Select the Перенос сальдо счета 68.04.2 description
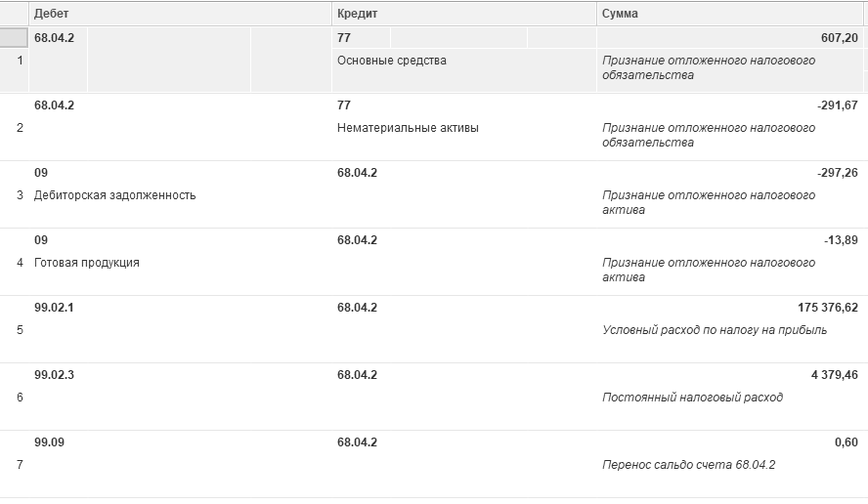 [x=688, y=465]
